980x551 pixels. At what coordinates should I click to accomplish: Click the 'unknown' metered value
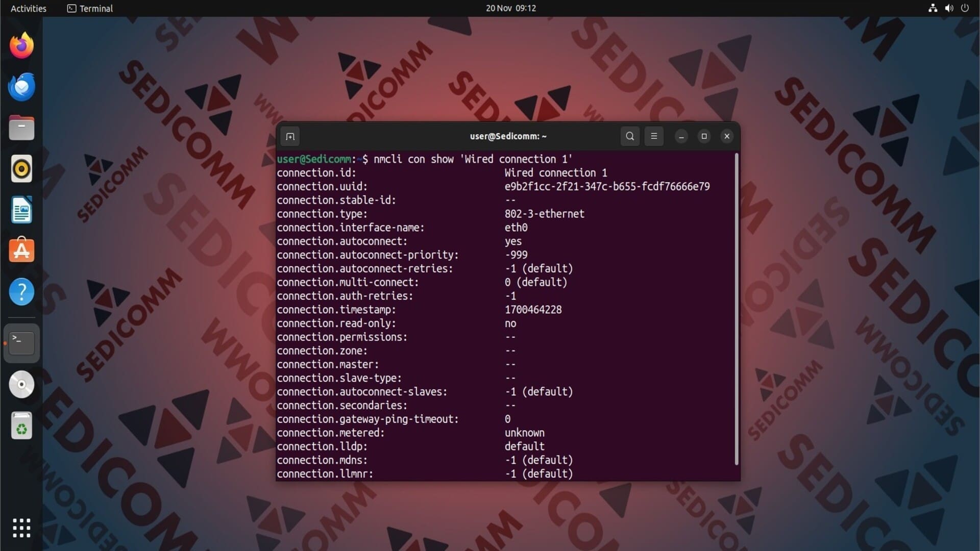pos(525,433)
